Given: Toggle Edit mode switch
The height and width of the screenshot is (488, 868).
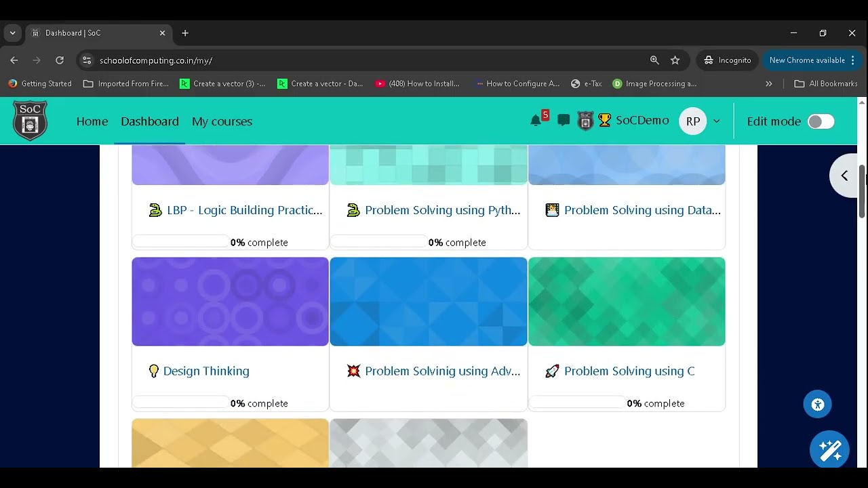Looking at the screenshot, I should [821, 121].
